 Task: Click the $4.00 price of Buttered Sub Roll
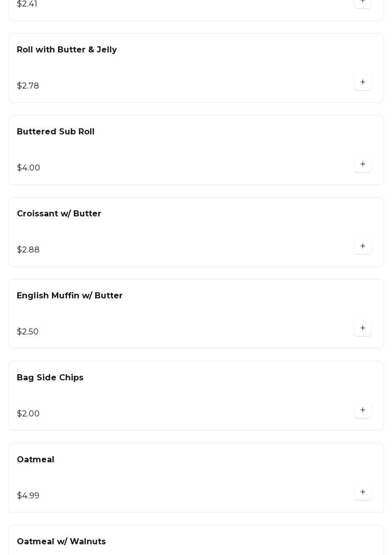click(29, 168)
